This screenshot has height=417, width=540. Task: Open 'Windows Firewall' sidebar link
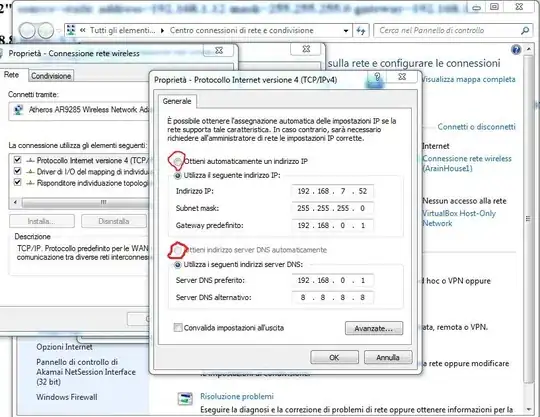pos(67,397)
